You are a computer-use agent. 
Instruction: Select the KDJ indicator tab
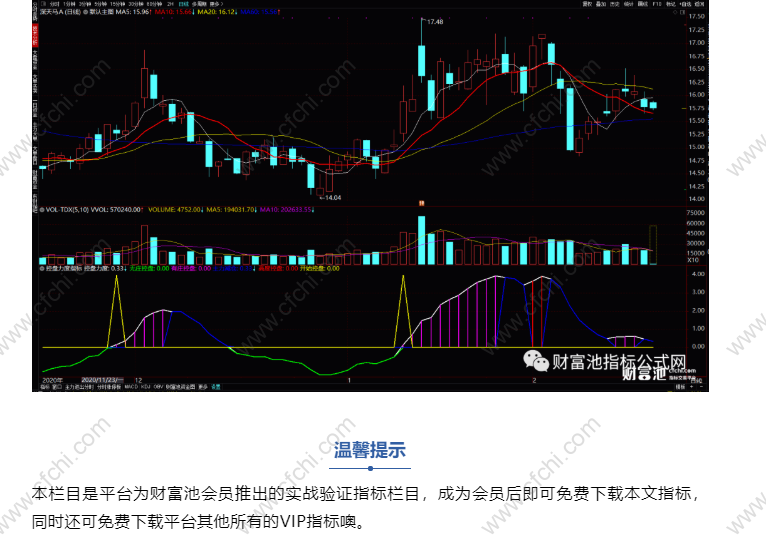coord(146,387)
